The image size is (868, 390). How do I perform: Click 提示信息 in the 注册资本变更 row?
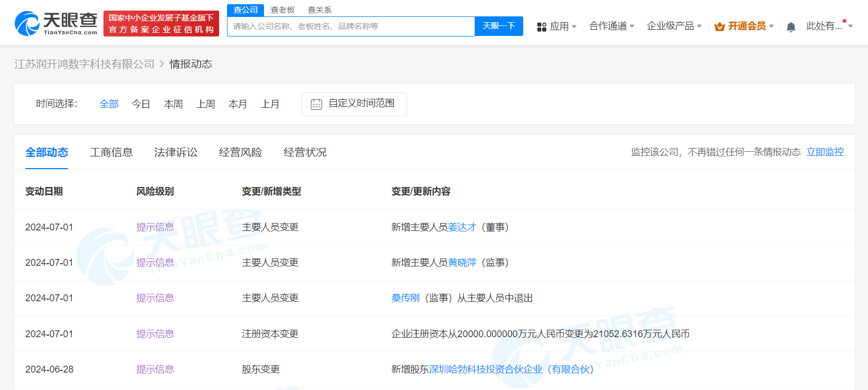point(155,334)
